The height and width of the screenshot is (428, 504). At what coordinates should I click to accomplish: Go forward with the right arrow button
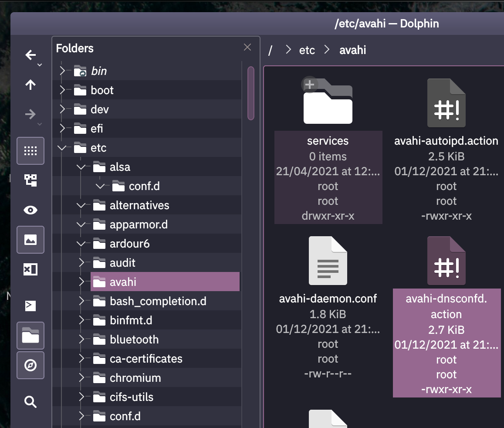(30, 114)
